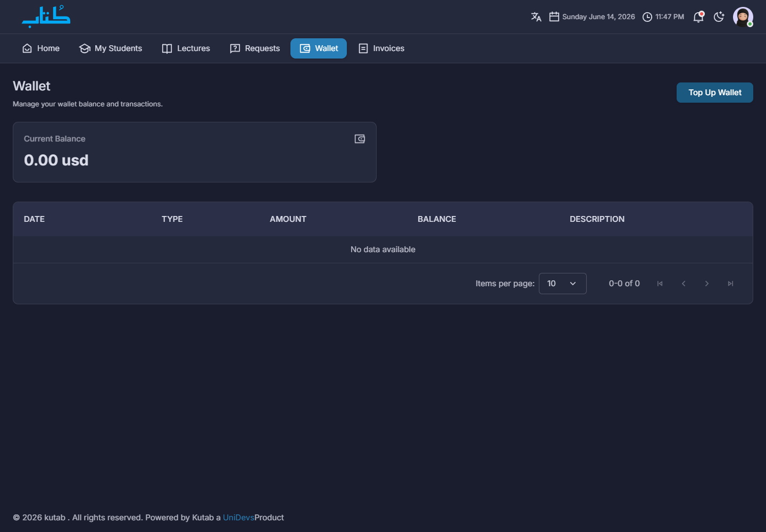
Task: Open the Requests tab
Action: [x=255, y=48]
